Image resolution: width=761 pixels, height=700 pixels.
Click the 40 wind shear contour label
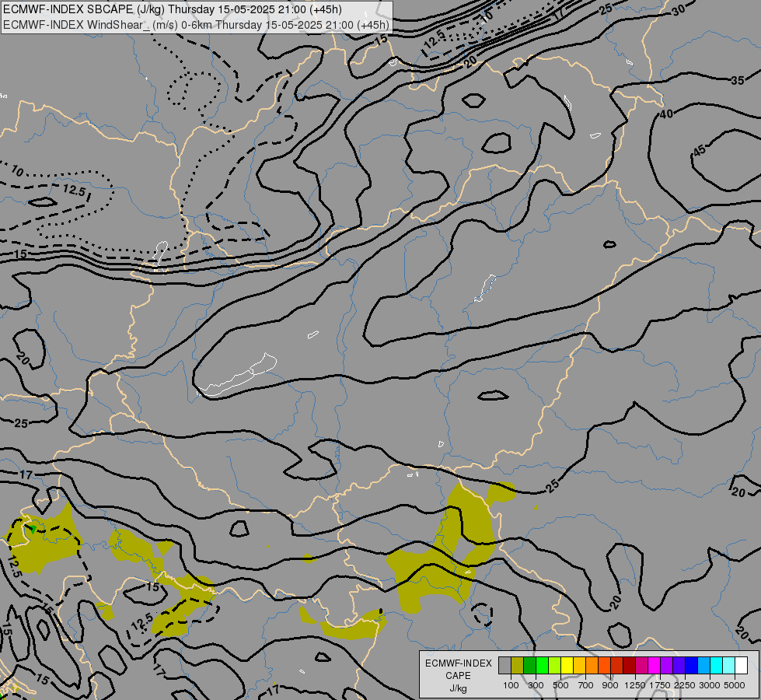666,114
